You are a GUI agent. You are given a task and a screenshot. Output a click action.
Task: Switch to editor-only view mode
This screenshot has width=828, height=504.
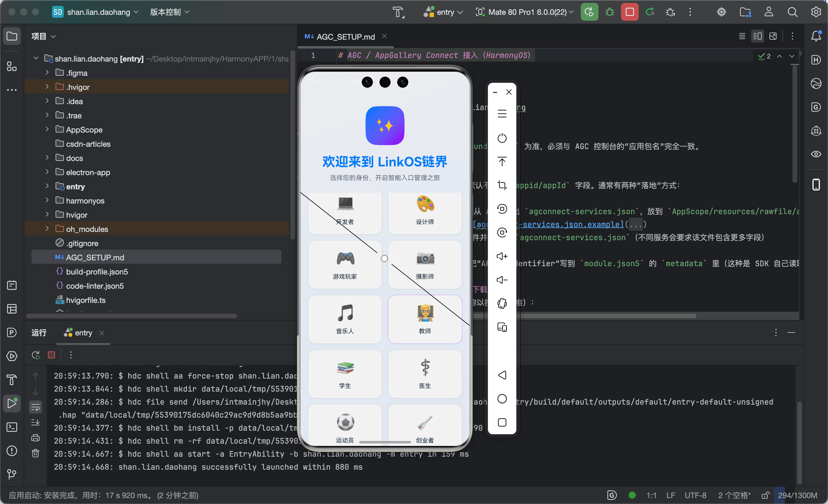tap(742, 36)
